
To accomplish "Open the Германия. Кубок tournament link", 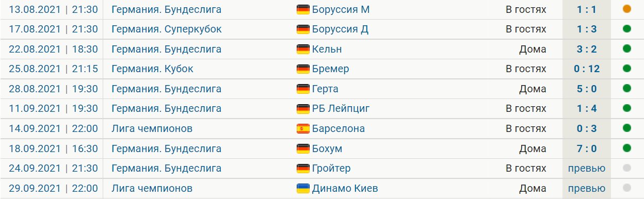I will click(x=152, y=69).
